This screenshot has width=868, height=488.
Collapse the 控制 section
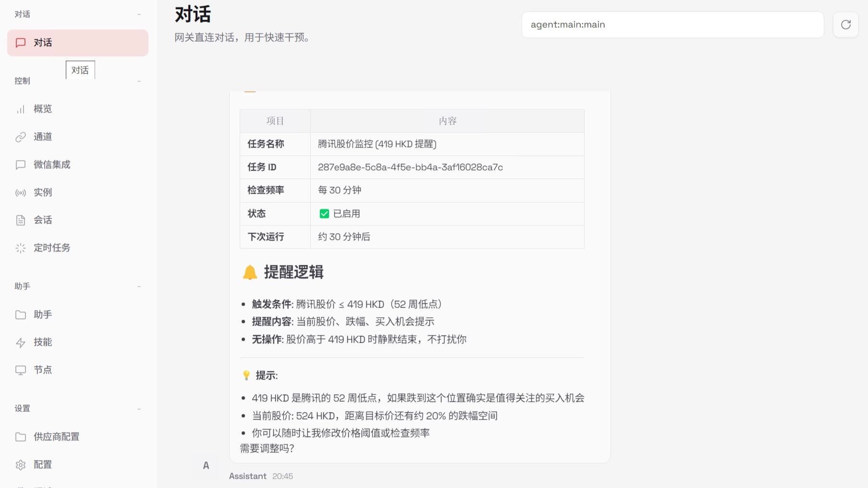pos(139,81)
